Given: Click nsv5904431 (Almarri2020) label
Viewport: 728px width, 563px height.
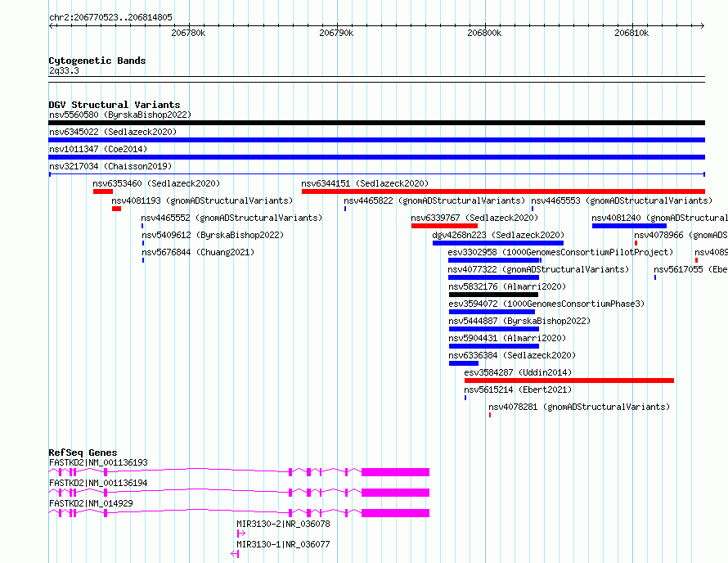Looking at the screenshot, I should [x=507, y=338].
